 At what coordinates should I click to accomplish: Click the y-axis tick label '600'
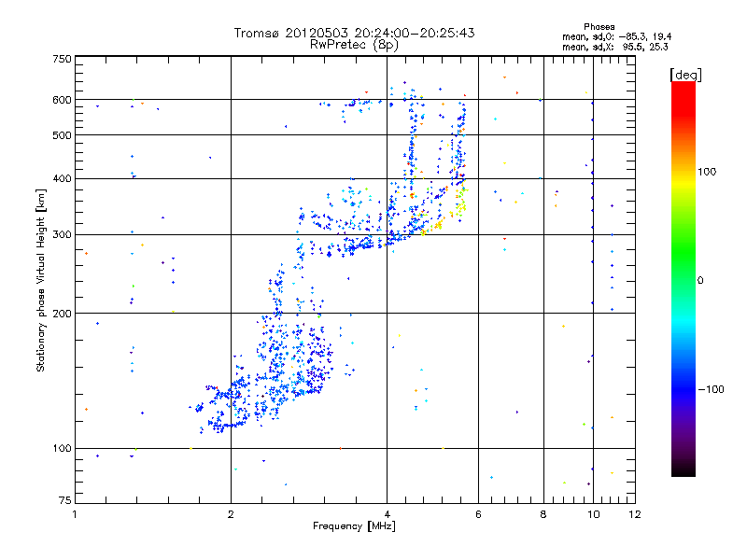(62, 100)
